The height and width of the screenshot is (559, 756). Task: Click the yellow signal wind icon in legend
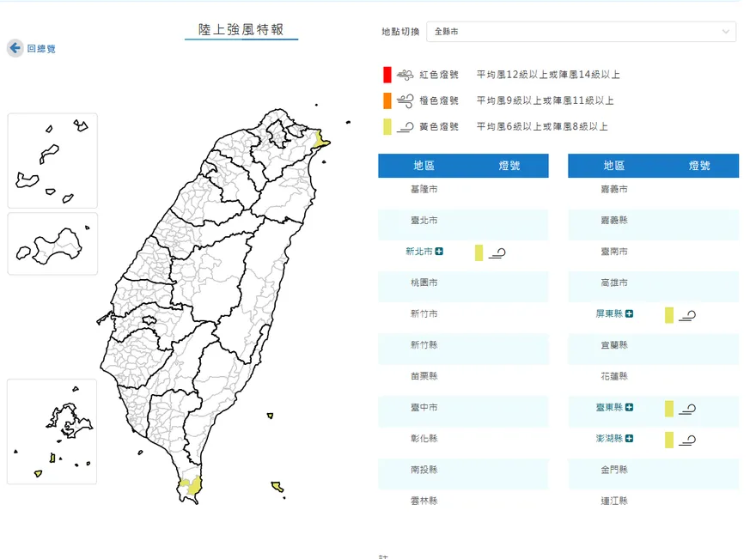[x=405, y=127]
